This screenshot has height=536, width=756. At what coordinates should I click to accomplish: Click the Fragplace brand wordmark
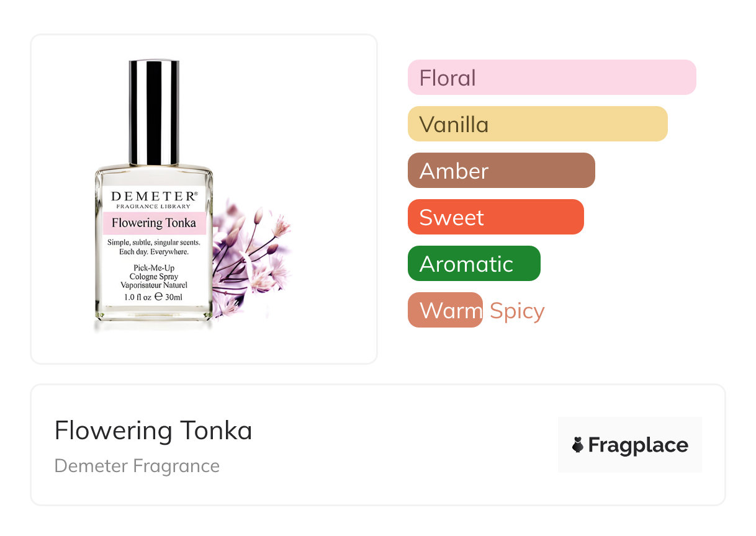[638, 445]
